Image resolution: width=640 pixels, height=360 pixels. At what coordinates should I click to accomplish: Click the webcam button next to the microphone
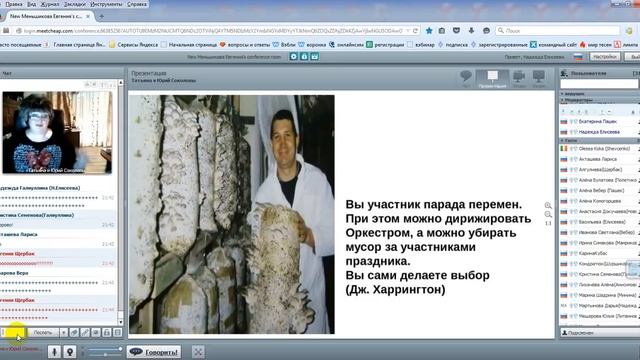click(x=70, y=351)
